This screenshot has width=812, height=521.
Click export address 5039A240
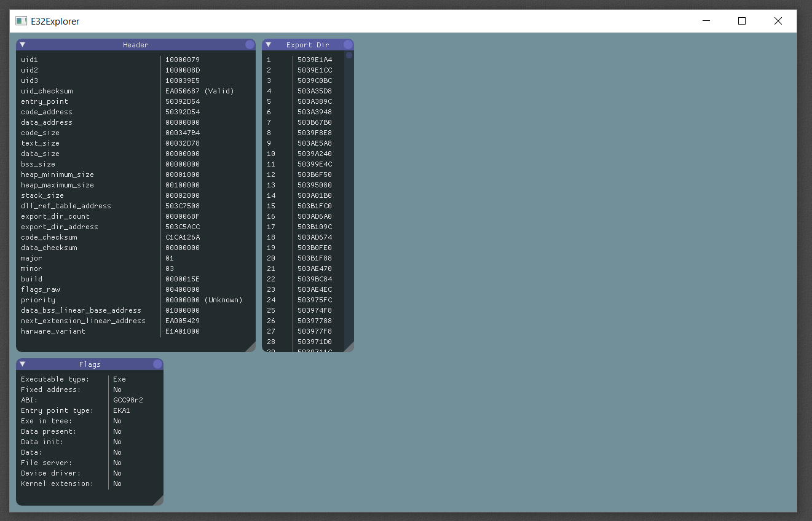point(315,154)
